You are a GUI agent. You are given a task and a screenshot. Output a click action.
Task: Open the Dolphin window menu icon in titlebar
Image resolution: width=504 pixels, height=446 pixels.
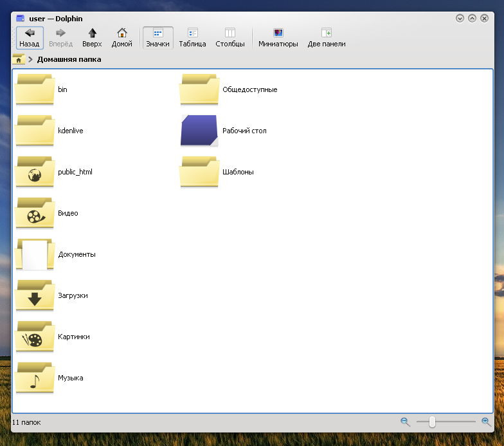click(21, 18)
